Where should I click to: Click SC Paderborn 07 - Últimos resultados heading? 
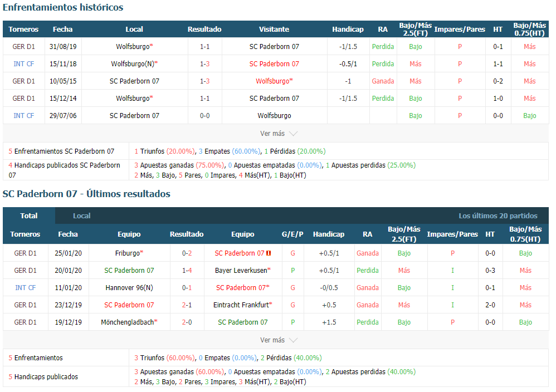click(86, 194)
